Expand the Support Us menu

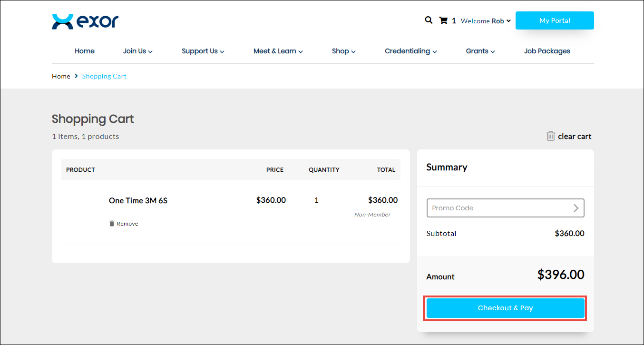pos(203,51)
